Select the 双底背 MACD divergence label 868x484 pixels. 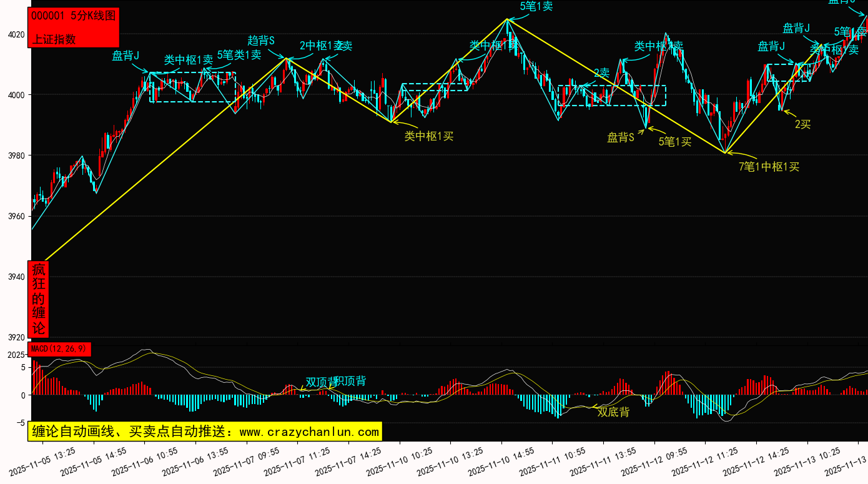[x=613, y=412]
